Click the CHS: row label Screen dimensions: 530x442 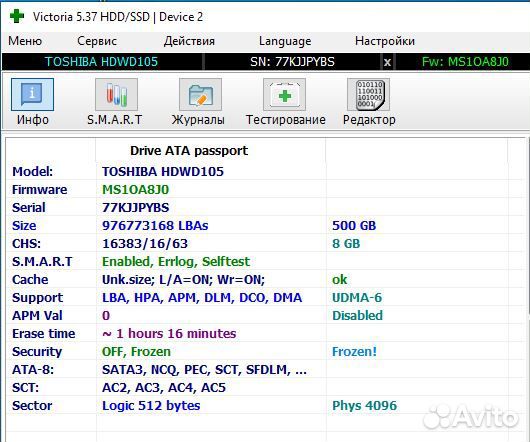pyautogui.click(x=26, y=244)
